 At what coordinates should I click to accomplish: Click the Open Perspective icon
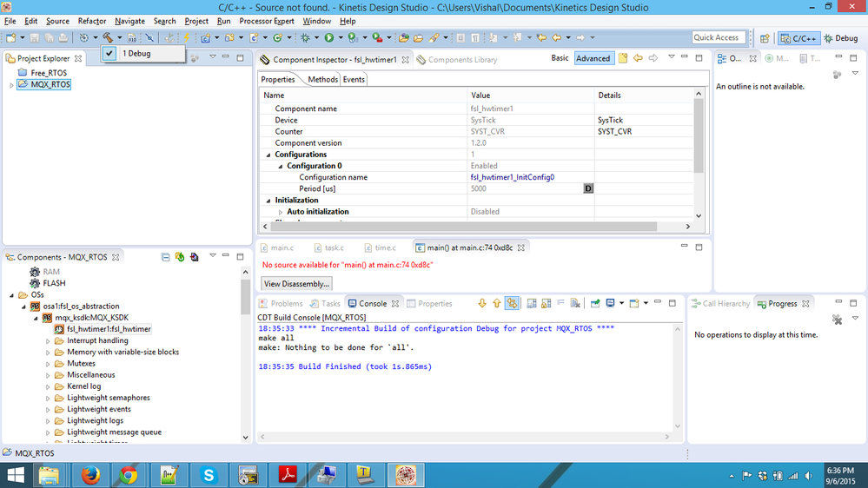coord(765,38)
